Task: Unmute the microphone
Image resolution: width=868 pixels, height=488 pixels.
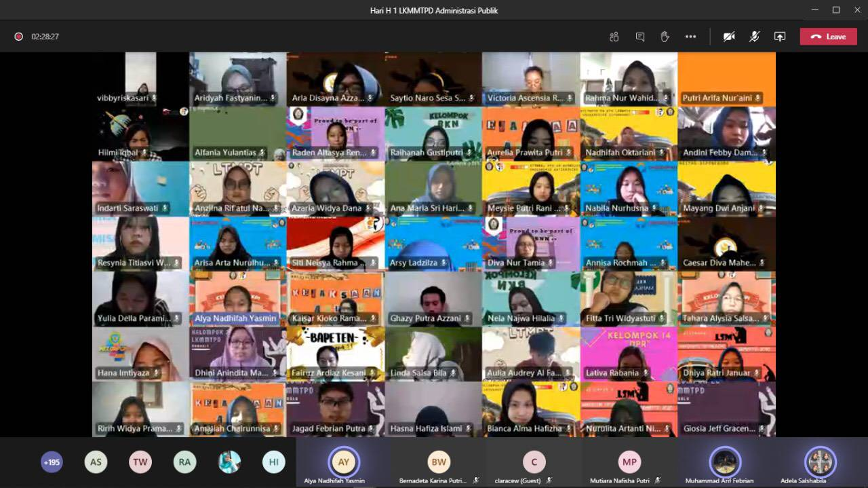Action: [x=754, y=37]
